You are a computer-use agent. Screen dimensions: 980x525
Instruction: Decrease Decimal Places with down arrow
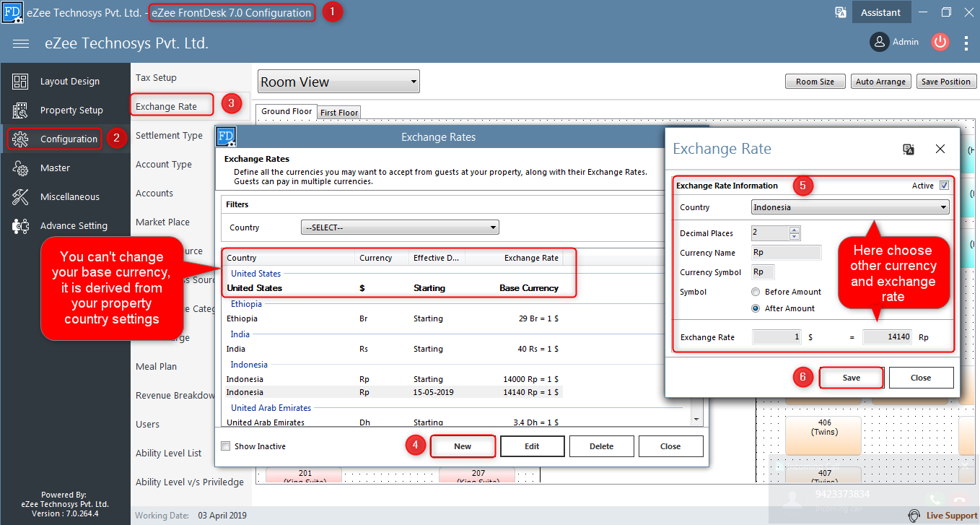pyautogui.click(x=795, y=237)
